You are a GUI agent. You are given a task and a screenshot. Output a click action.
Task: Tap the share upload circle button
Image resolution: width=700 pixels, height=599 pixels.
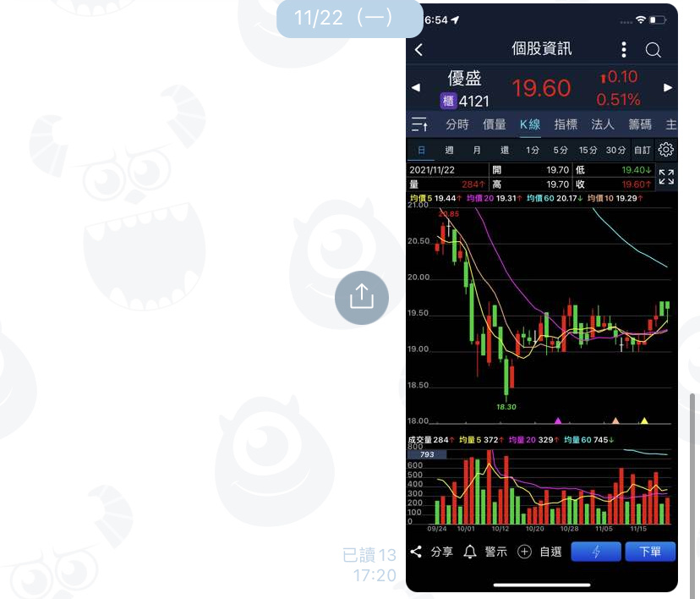[x=362, y=298]
